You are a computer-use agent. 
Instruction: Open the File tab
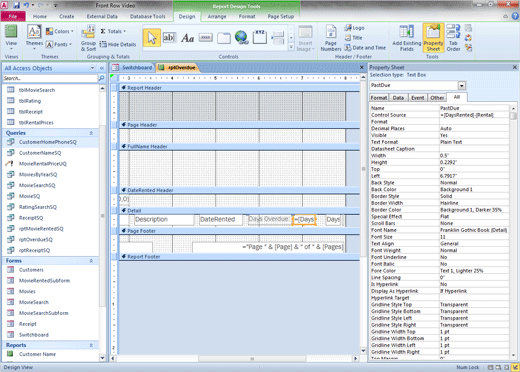click(13, 16)
